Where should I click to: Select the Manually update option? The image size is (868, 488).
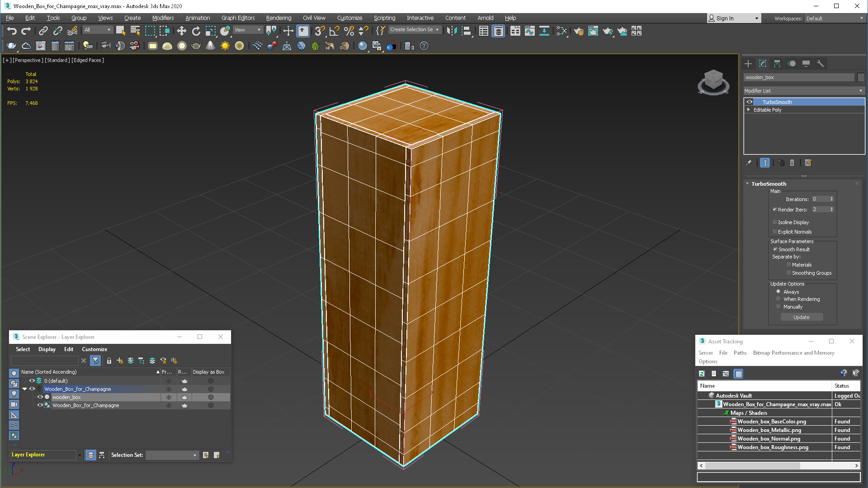click(778, 307)
